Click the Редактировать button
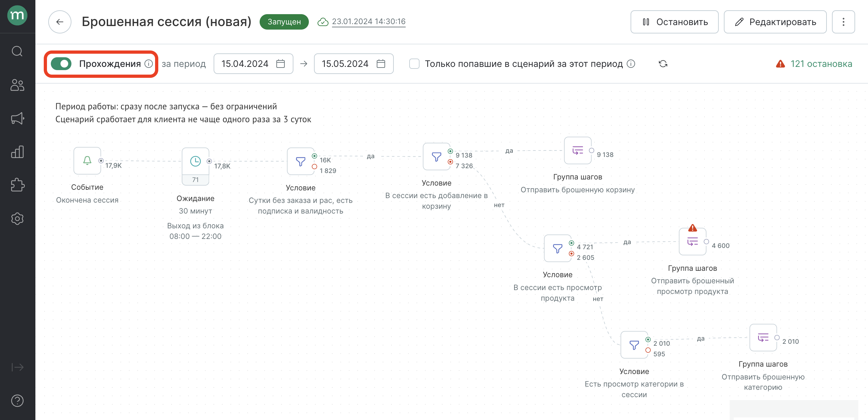 [775, 22]
